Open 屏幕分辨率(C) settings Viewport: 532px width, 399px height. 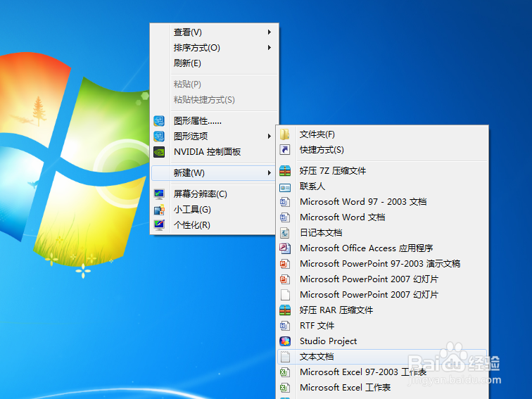pos(214,194)
